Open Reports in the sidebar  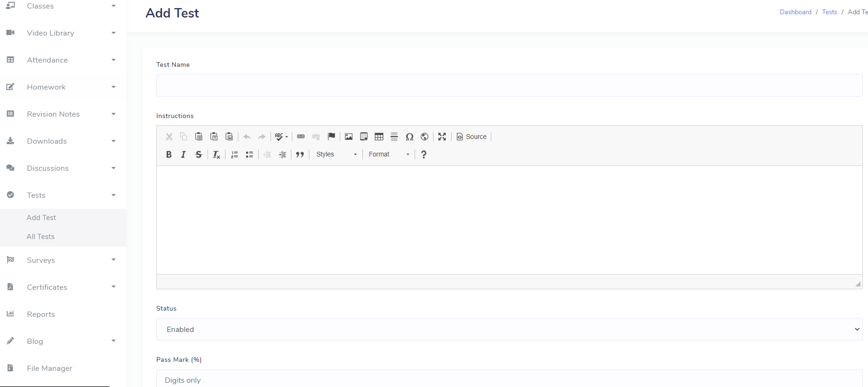click(41, 314)
